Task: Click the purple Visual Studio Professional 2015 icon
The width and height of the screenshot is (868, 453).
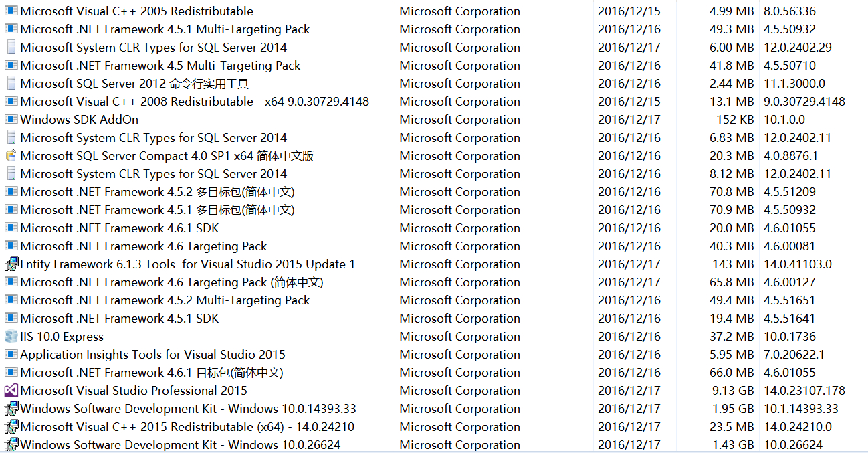Action: tap(11, 391)
